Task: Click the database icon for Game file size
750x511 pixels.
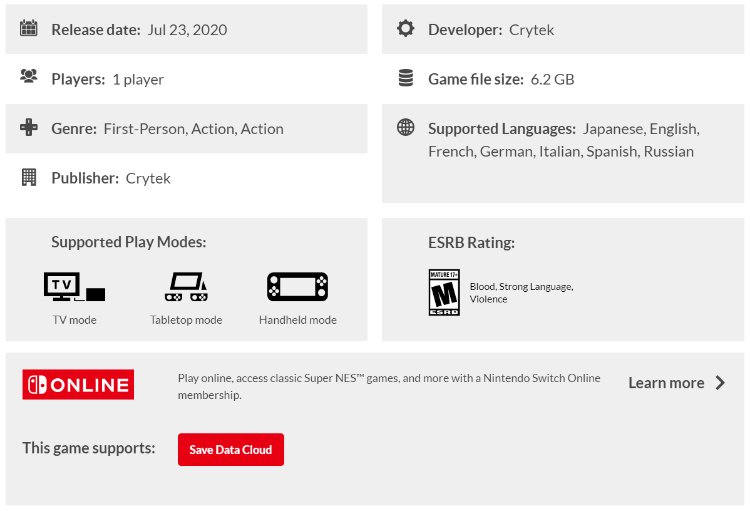Action: [406, 78]
